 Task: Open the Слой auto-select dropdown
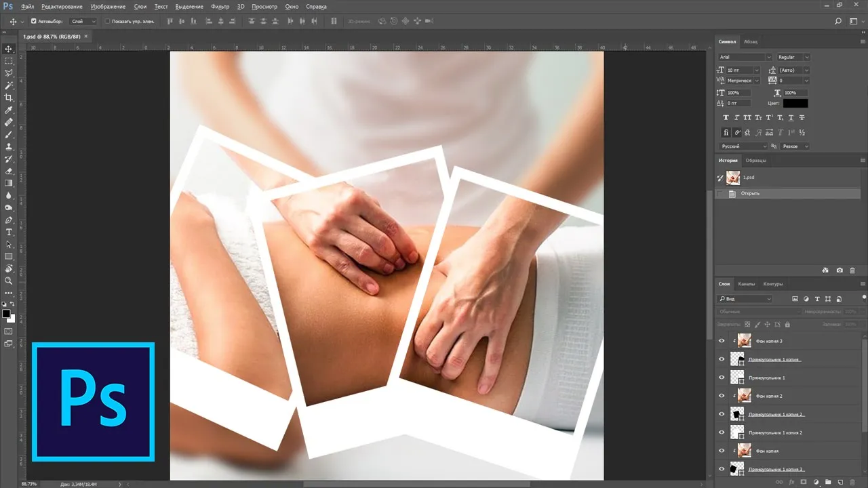[x=83, y=21]
